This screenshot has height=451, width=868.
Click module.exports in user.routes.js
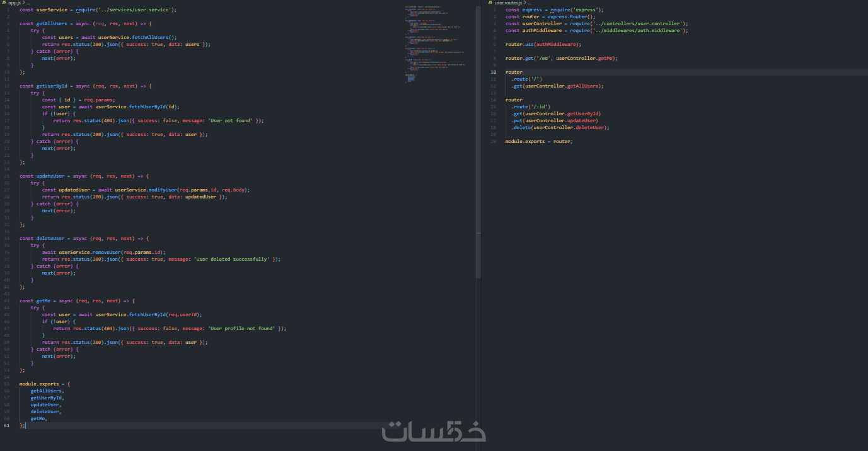tap(526, 142)
